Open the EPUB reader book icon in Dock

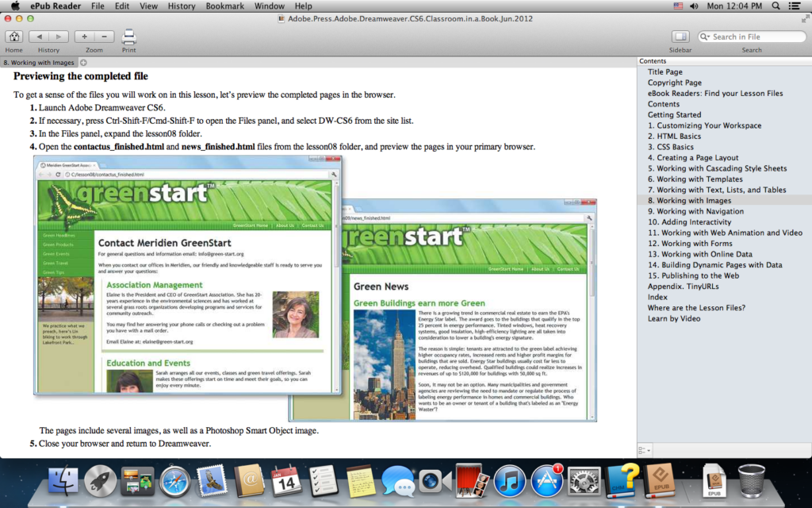coord(659,482)
